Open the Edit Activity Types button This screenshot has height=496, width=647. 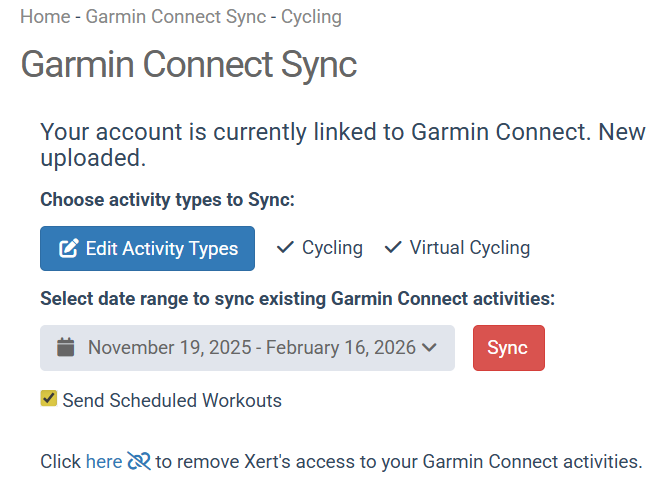(147, 249)
